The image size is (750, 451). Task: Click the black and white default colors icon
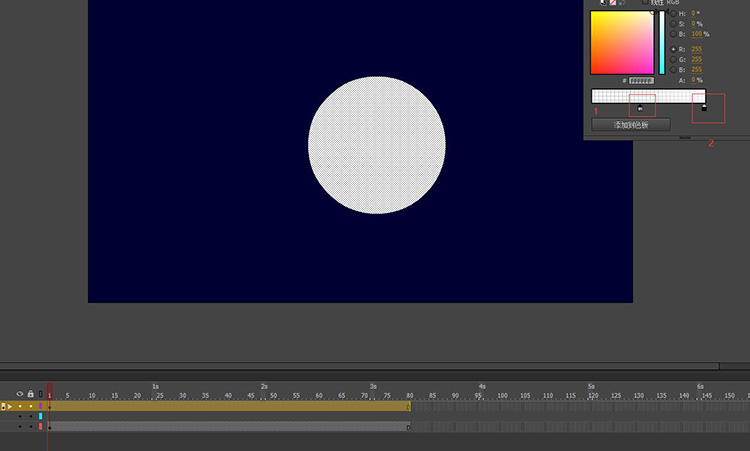point(603,2)
